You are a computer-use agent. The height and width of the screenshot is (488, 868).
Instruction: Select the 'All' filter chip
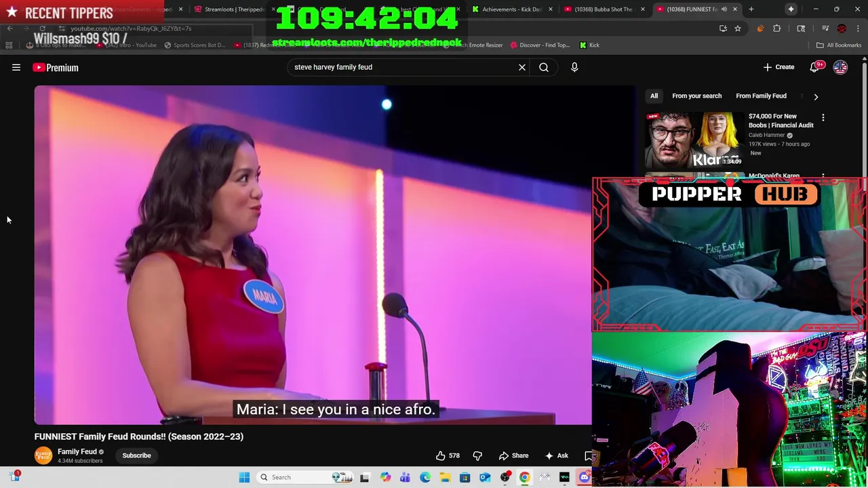(x=654, y=96)
